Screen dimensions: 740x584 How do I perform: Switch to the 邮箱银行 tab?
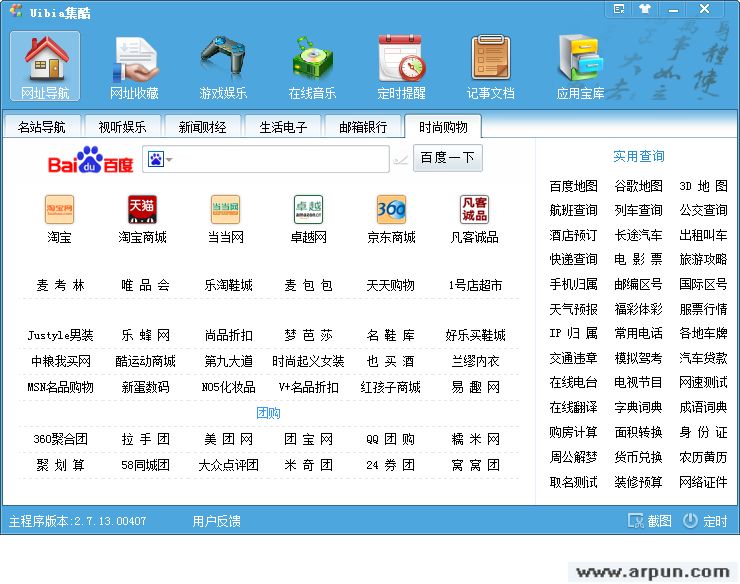pyautogui.click(x=363, y=127)
